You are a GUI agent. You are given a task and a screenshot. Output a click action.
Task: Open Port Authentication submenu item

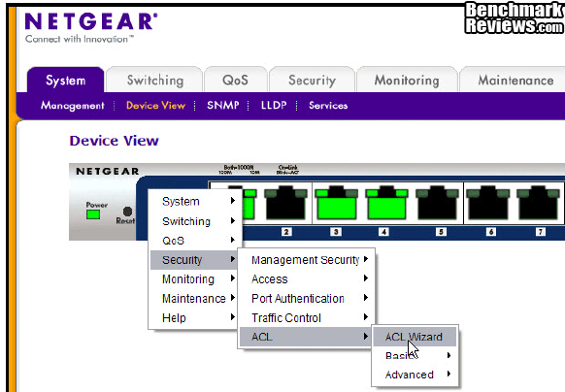pos(306,298)
